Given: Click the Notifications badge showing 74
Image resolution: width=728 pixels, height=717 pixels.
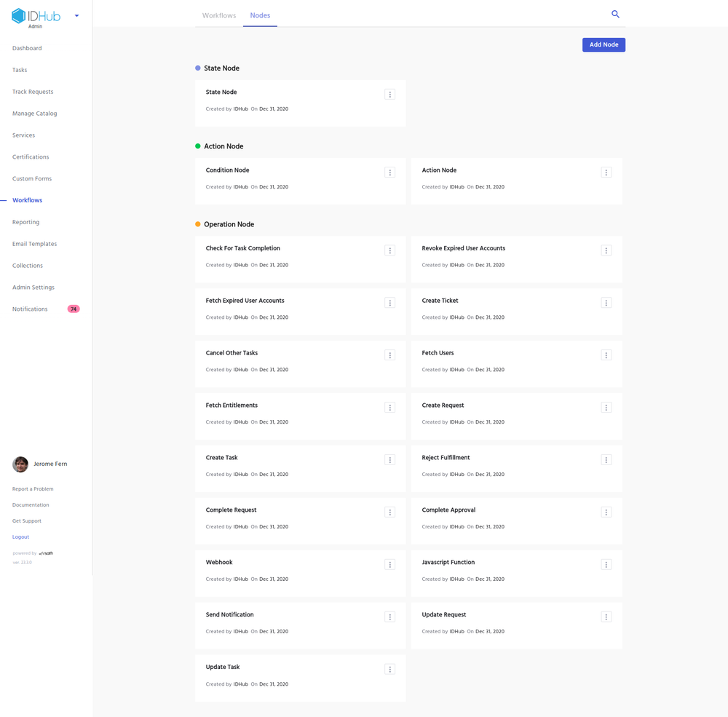Looking at the screenshot, I should tap(73, 309).
